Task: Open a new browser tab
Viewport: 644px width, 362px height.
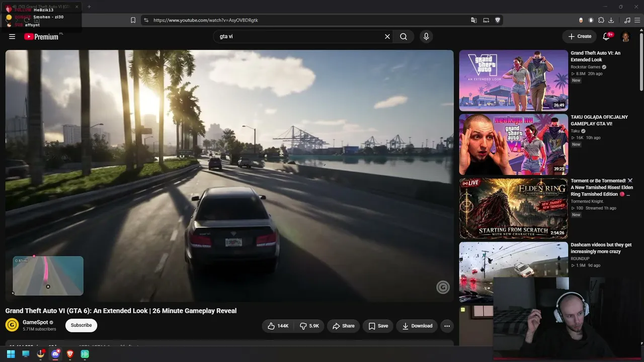Action: 89,7
